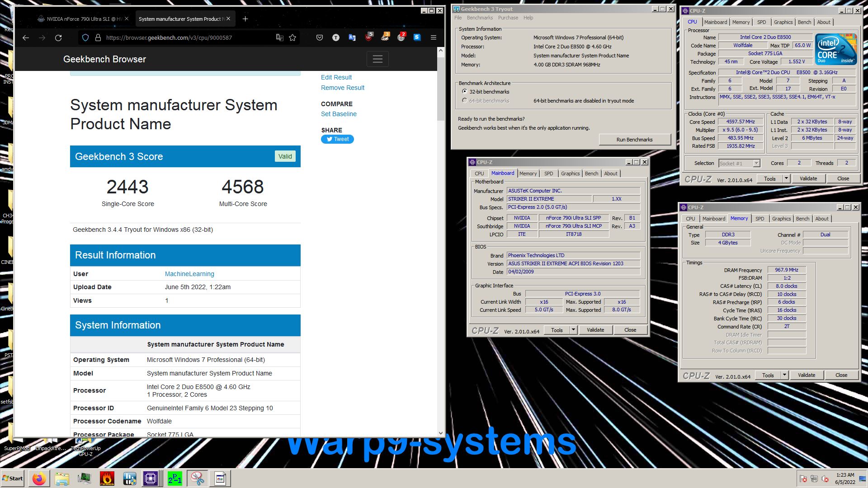Viewport: 868px width, 488px height.
Task: Reload the Geekbench result page
Action: (x=58, y=38)
